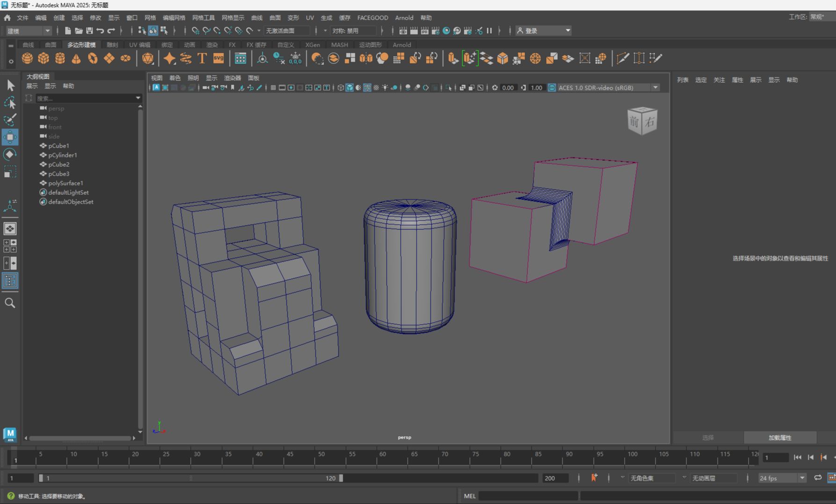The image size is (836, 504).
Task: Activate the Lasso selection tool
Action: coord(10,103)
